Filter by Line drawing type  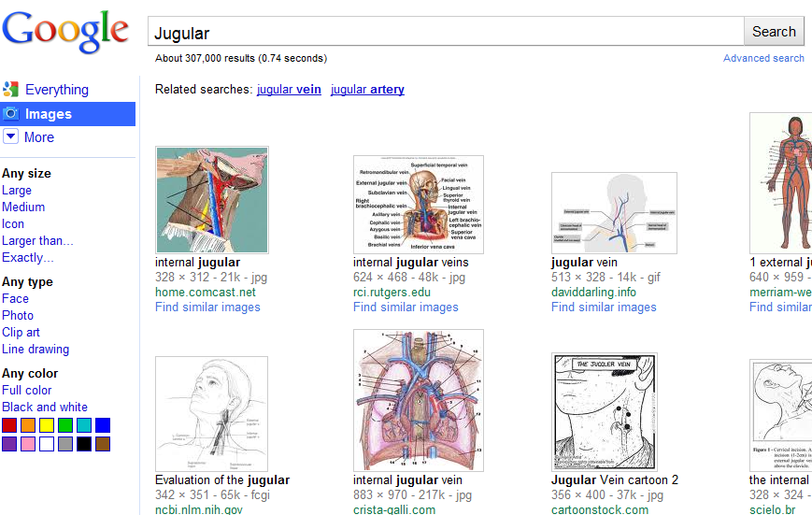[36, 349]
